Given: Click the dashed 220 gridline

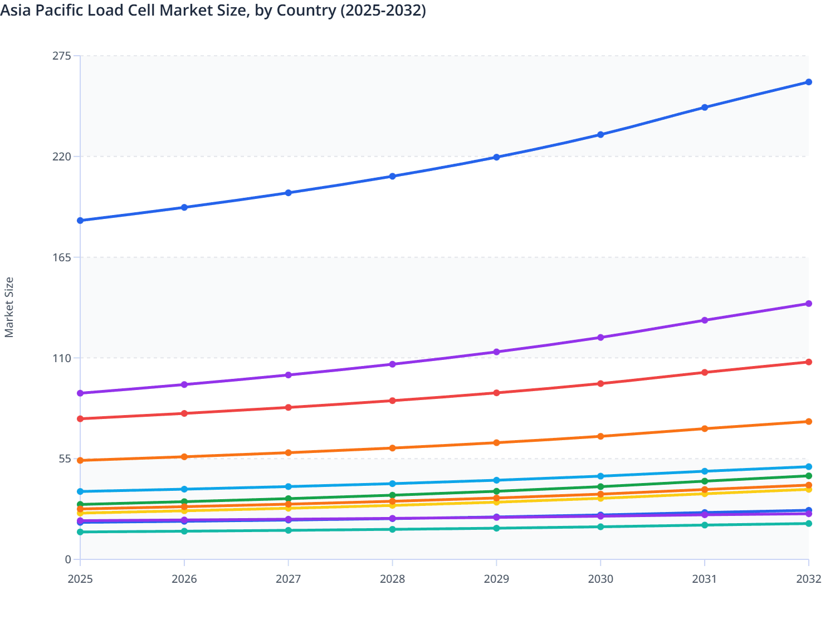Looking at the screenshot, I should point(390,157).
